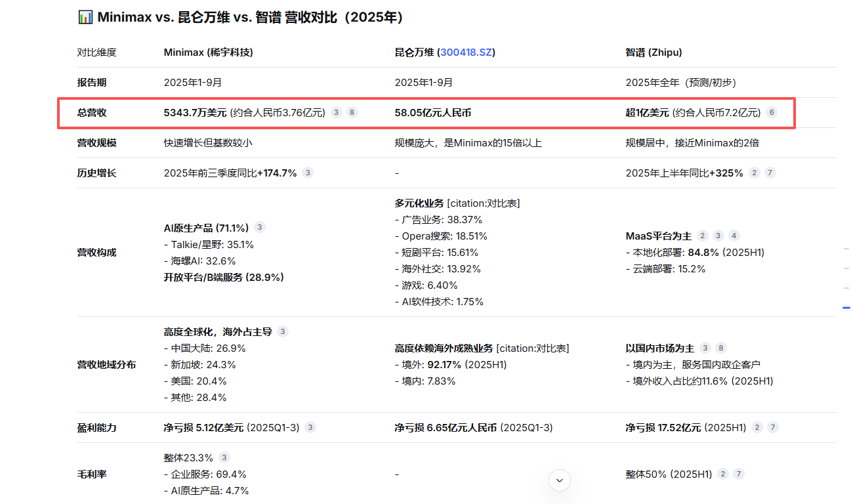Click the 58.05亿元人民币 revenue cell
The width and height of the screenshot is (853, 504).
(x=433, y=113)
